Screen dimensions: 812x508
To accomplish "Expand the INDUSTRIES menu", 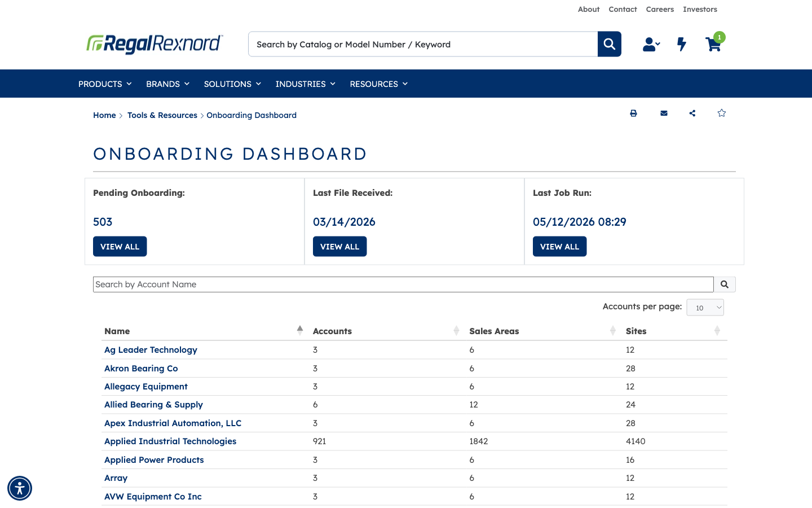I will (x=305, y=84).
